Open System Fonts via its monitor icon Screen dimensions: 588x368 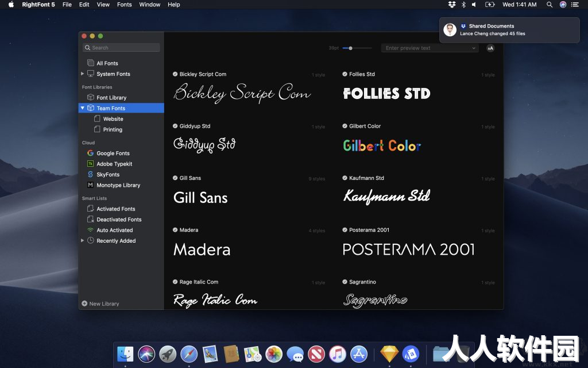pyautogui.click(x=90, y=74)
